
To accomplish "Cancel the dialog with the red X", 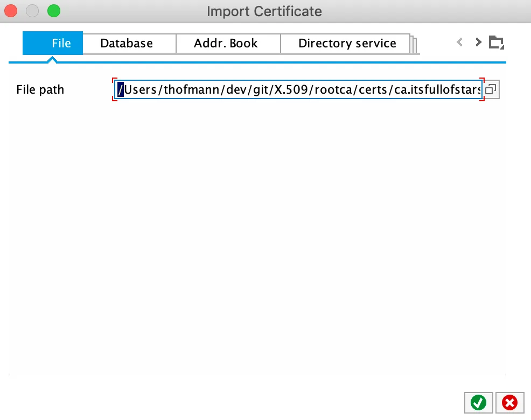I will 509,402.
